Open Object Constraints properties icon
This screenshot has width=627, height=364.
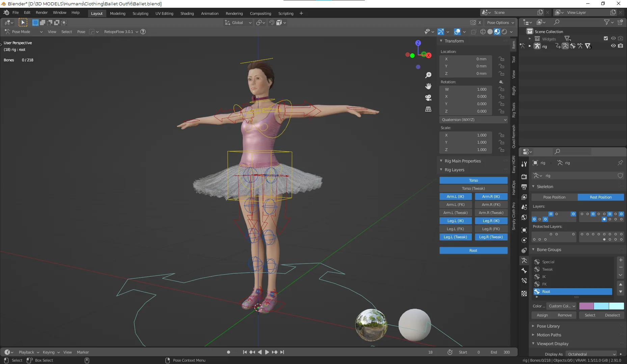coord(524,250)
